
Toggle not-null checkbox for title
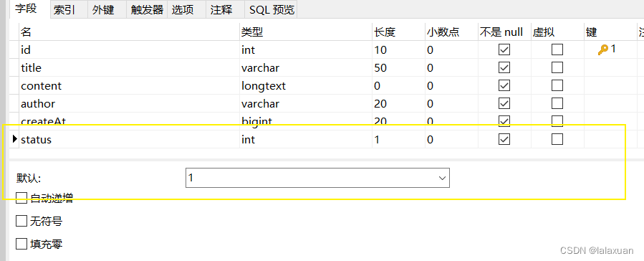tap(504, 67)
